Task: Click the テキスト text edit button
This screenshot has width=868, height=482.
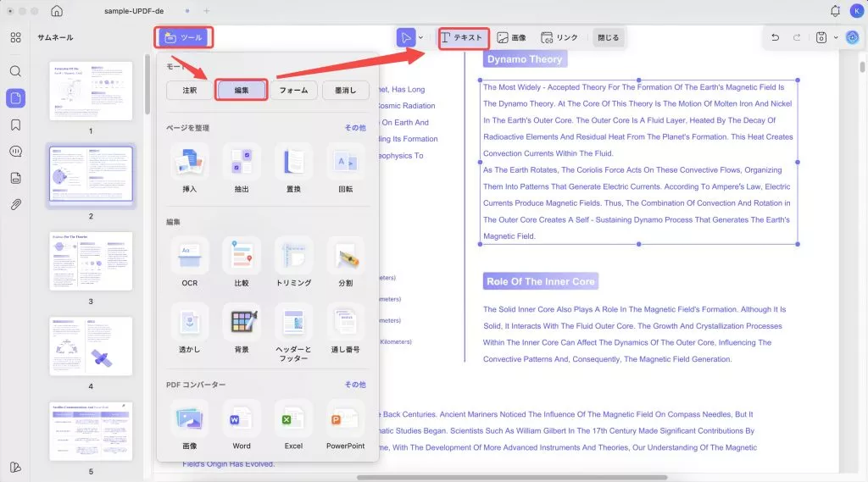Action: point(462,37)
